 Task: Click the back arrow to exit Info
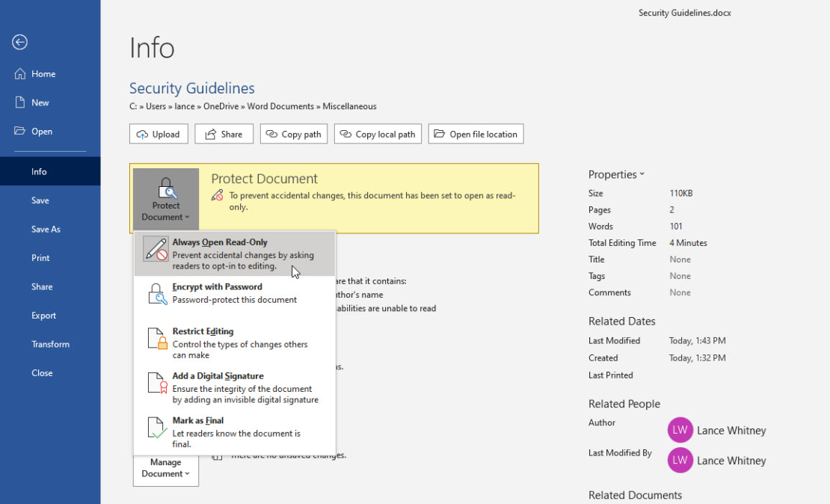[x=19, y=43]
